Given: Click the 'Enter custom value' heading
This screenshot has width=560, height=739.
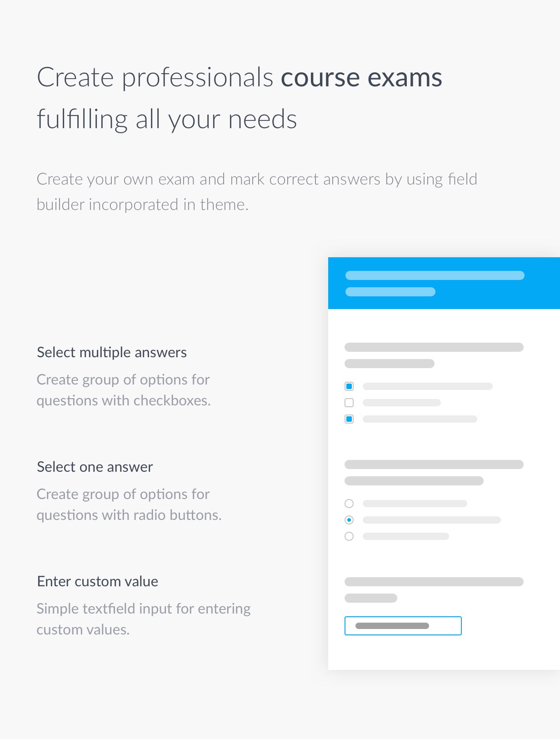Looking at the screenshot, I should tap(98, 581).
